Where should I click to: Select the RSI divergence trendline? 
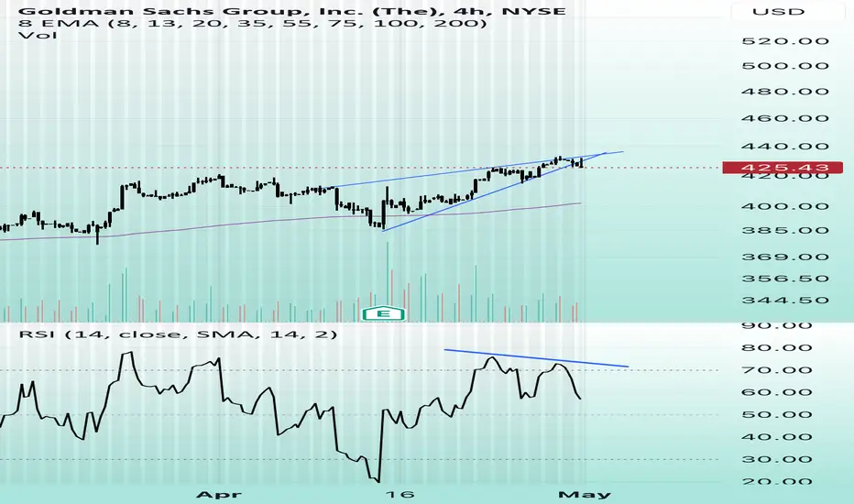tap(536, 358)
